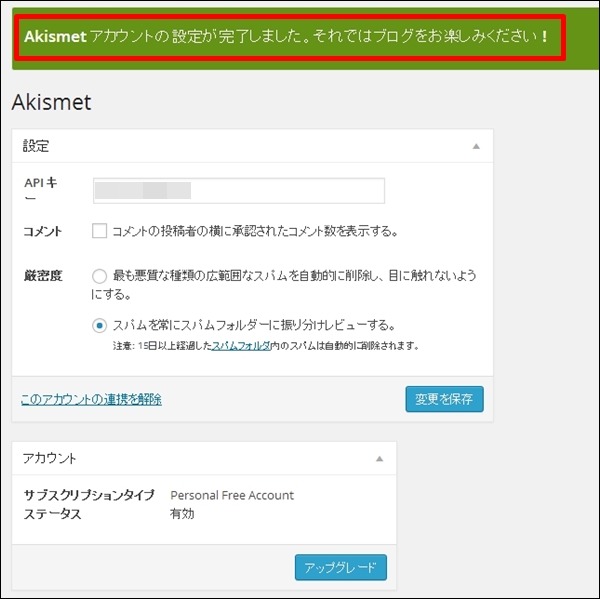Click the アップグレード button
This screenshot has width=600, height=599.
[341, 567]
